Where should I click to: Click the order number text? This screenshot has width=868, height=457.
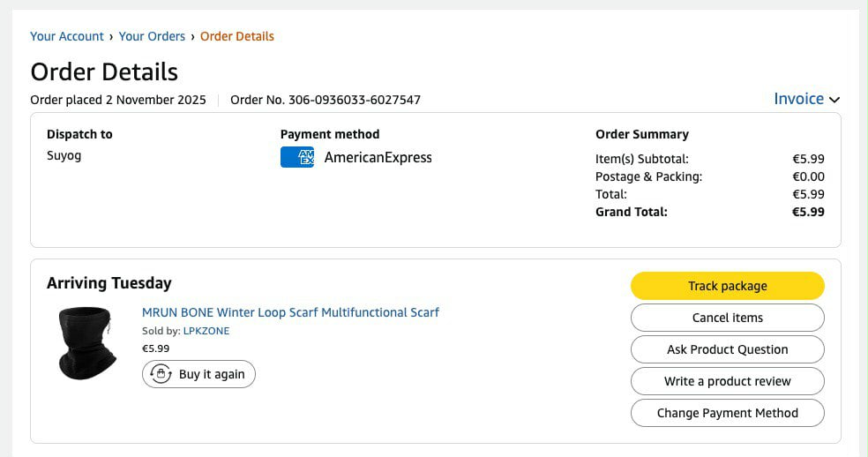tap(325, 100)
